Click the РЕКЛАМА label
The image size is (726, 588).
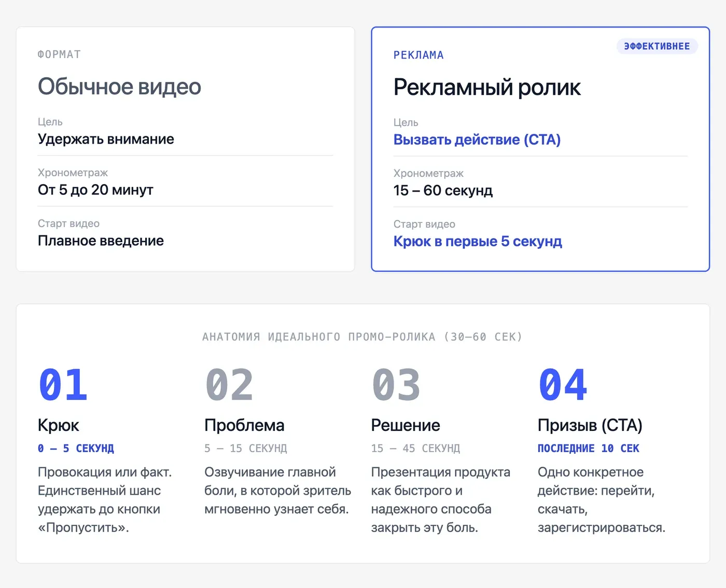(x=418, y=55)
